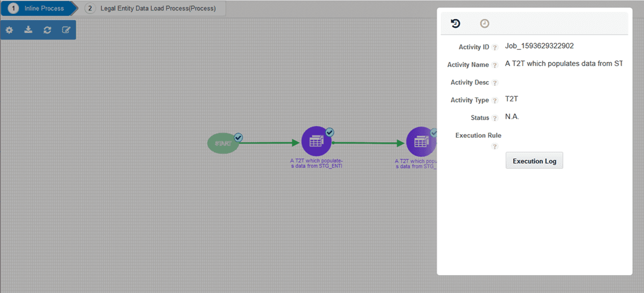Open the settings gear in the toolbar
This screenshot has width=644, height=293.
point(9,30)
